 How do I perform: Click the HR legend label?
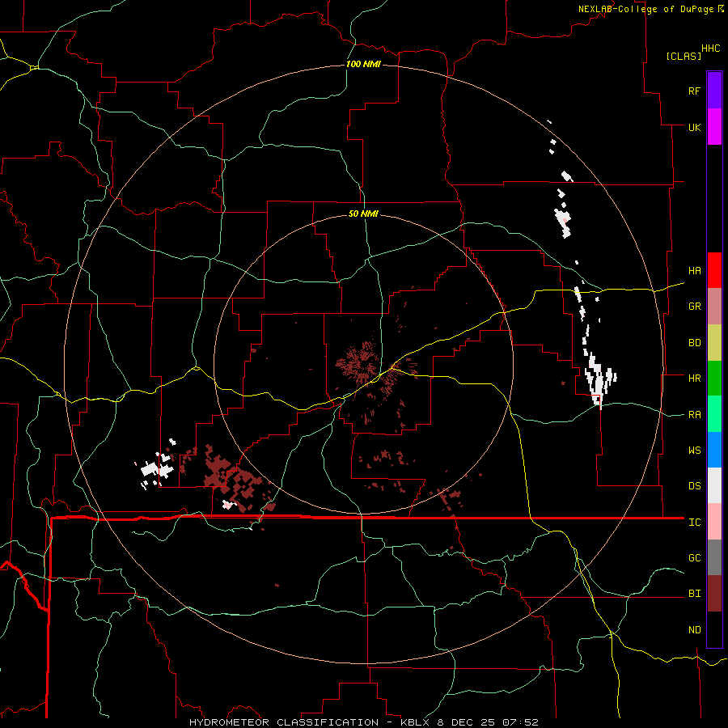[694, 379]
